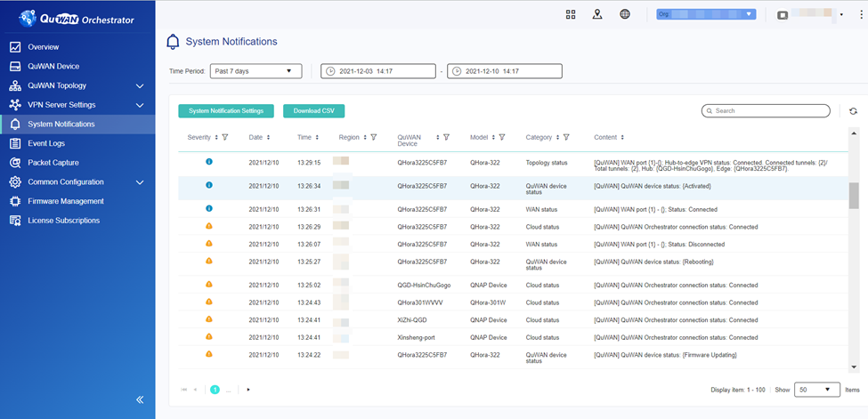Open the map location icon in header
Image resolution: width=868 pixels, height=419 pixels.
click(597, 15)
